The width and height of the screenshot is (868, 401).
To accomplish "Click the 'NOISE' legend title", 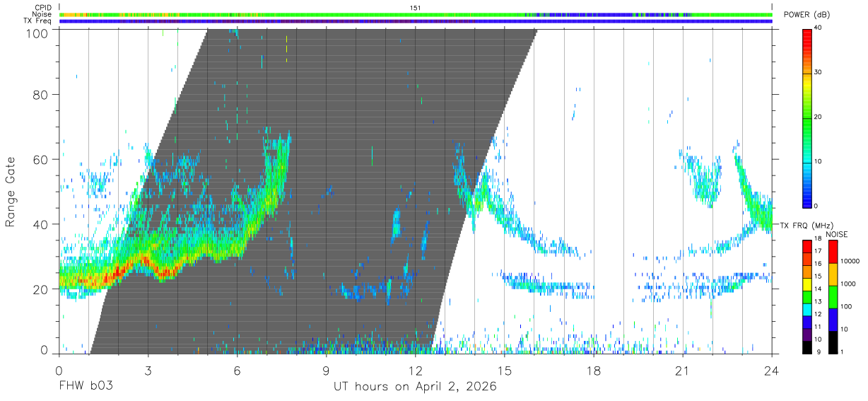I will [x=837, y=234].
